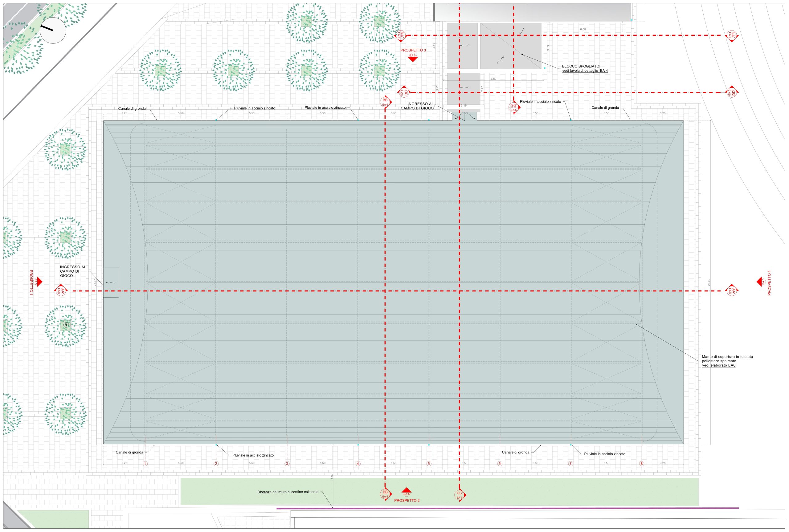Click the left AA' section marker
Screen dimensions: 789x532
pos(61,291)
